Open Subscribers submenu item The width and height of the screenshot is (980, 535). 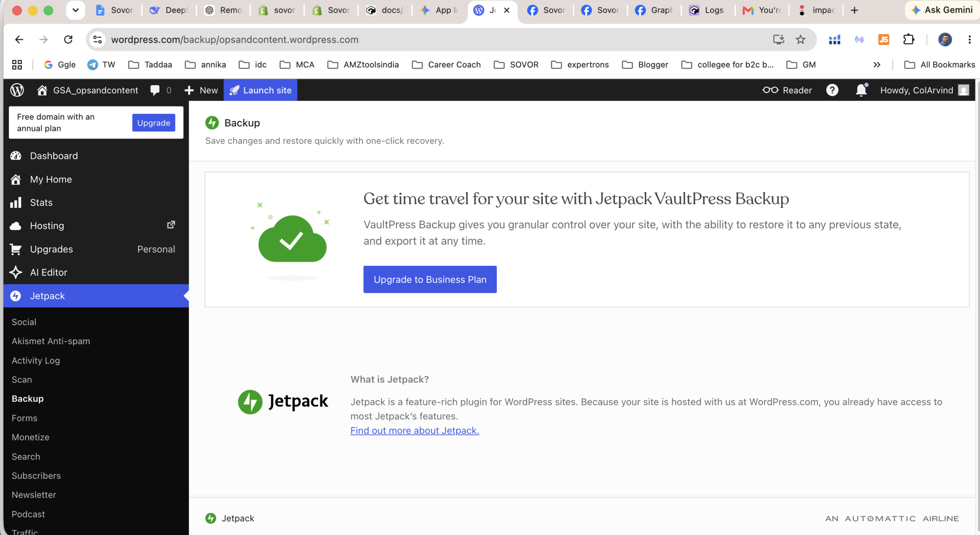36,476
